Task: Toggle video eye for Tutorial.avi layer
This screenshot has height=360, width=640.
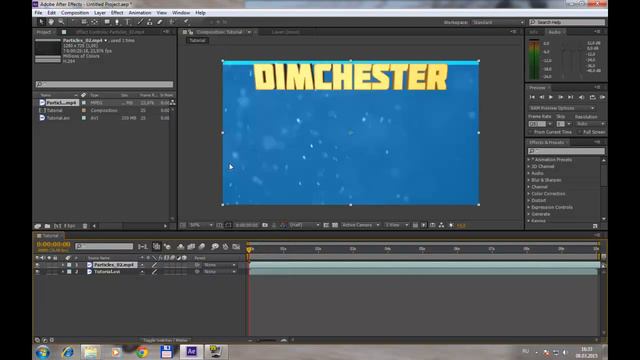Action: [x=38, y=271]
